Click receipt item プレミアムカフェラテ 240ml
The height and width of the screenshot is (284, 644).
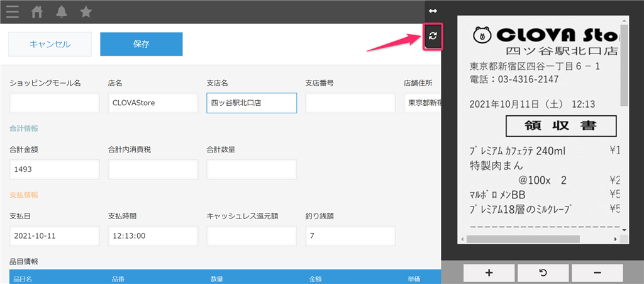point(518,151)
